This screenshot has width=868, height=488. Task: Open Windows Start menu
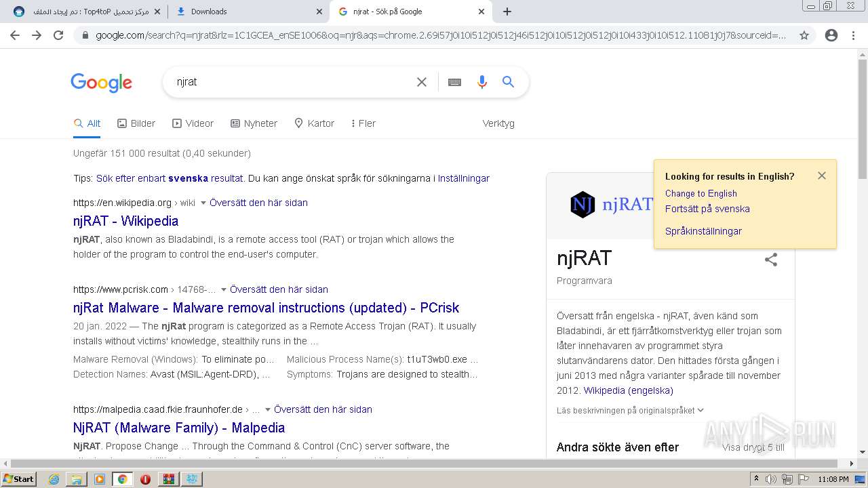pos(19,479)
